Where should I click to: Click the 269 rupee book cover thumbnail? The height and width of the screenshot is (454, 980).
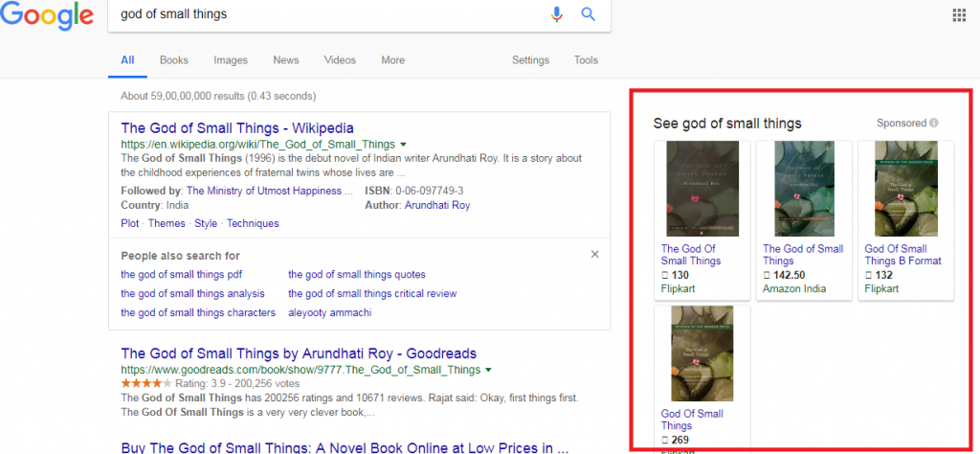(x=702, y=353)
